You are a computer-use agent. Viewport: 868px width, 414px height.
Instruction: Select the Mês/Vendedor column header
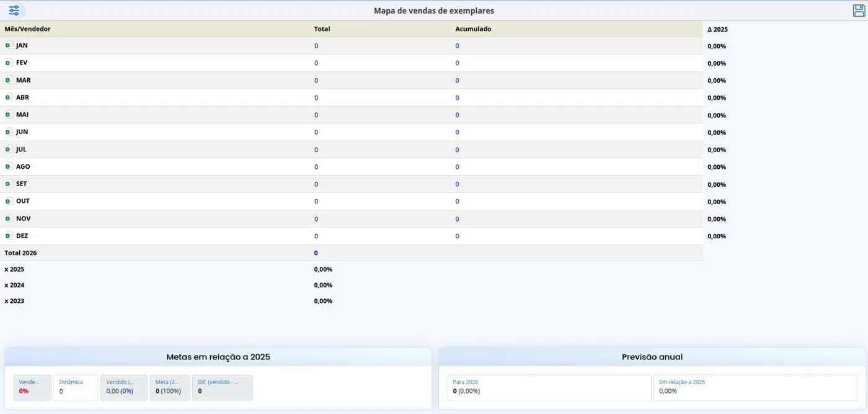pos(27,29)
